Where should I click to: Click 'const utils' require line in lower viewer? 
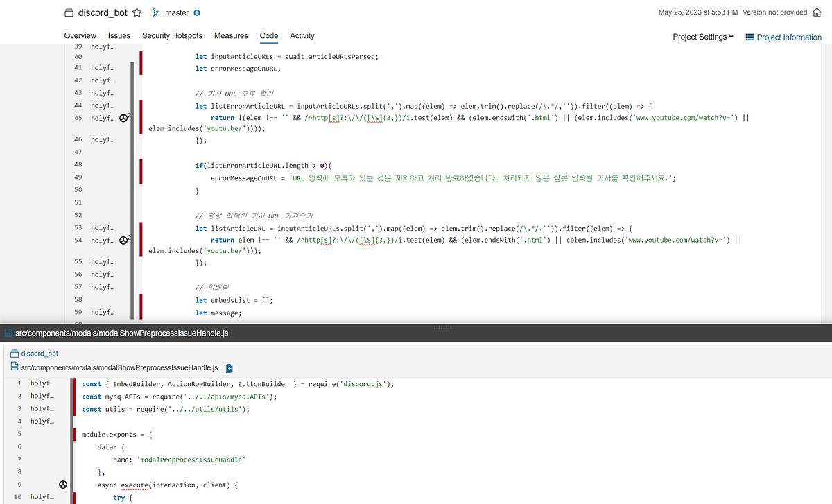[x=165, y=409]
